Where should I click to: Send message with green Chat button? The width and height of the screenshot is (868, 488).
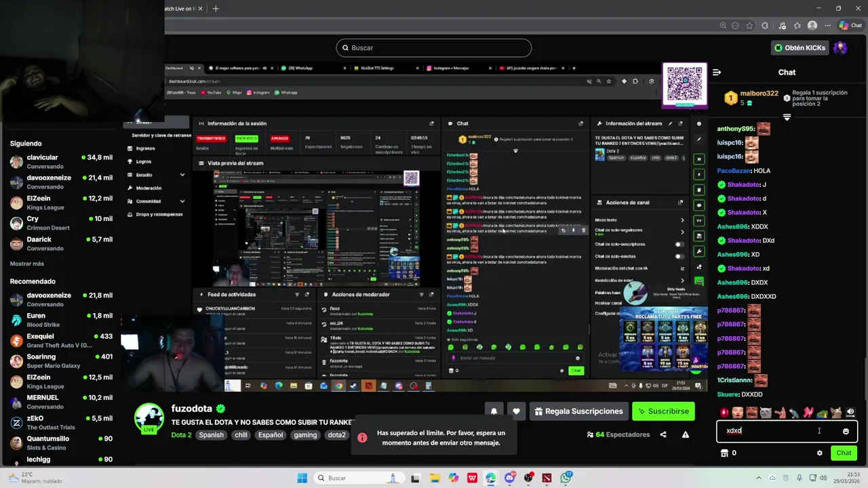pos(844,453)
